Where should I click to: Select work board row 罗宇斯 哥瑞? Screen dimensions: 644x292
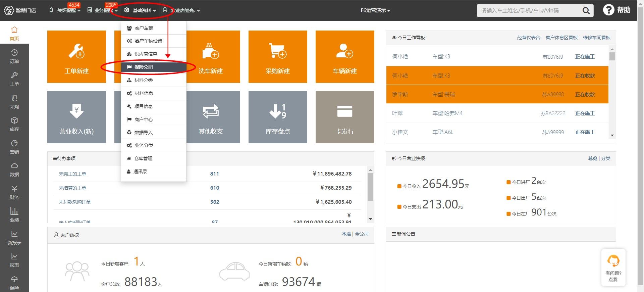[x=497, y=95]
